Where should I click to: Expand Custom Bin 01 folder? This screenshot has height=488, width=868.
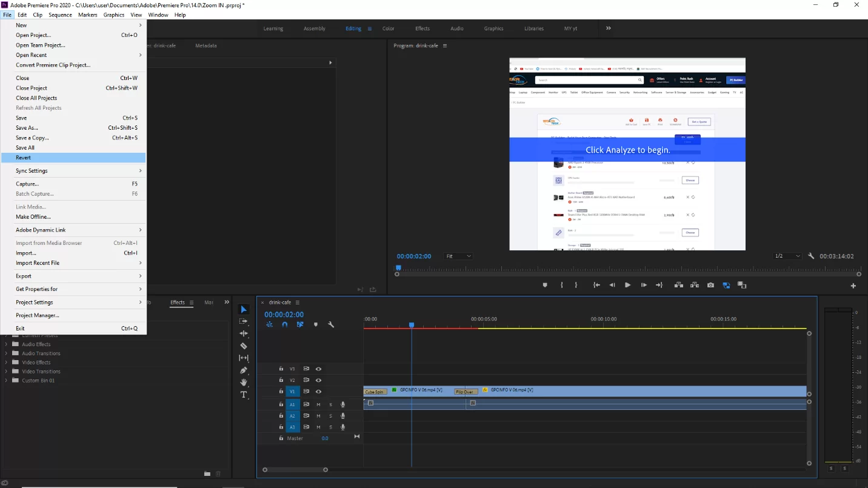click(7, 381)
